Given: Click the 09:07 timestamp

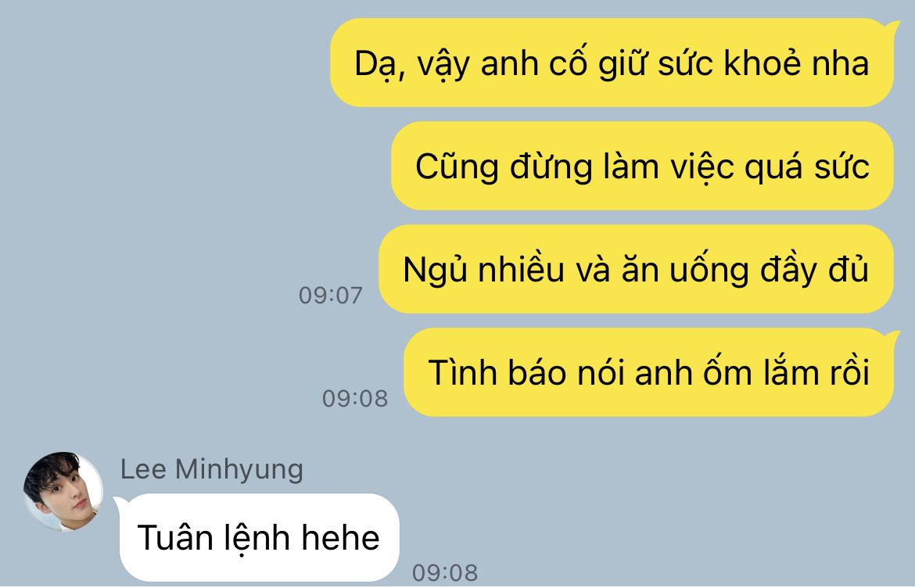Looking at the screenshot, I should [330, 296].
